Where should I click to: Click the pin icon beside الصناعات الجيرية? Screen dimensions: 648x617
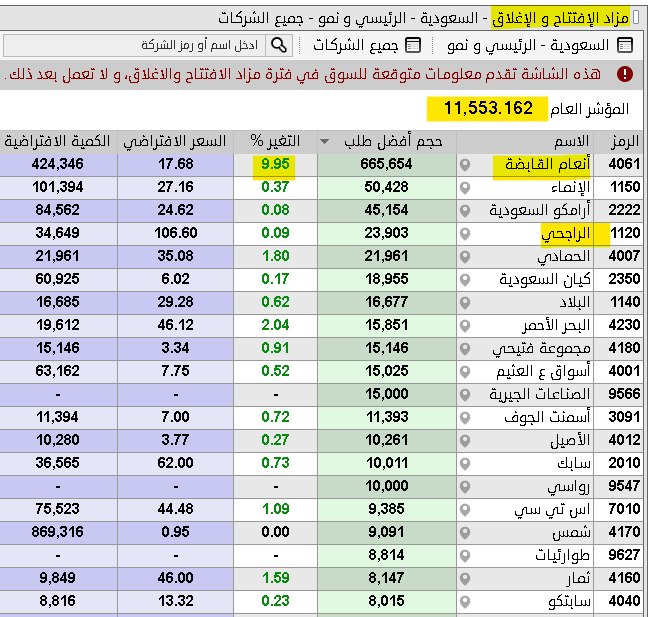(x=465, y=395)
